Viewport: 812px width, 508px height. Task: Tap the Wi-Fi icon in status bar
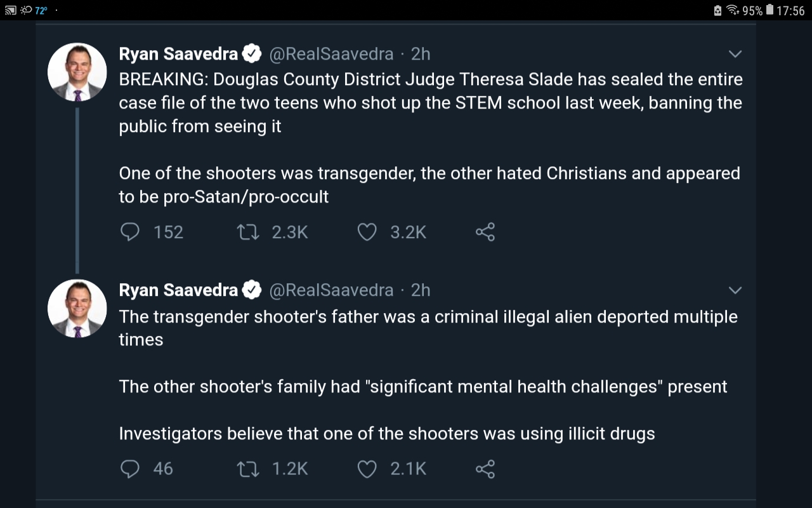click(733, 10)
